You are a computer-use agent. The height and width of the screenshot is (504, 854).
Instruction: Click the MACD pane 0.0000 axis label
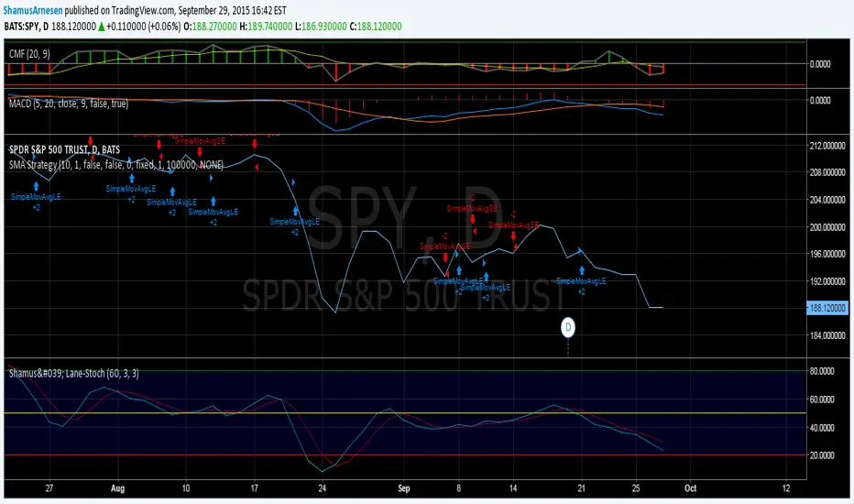820,100
